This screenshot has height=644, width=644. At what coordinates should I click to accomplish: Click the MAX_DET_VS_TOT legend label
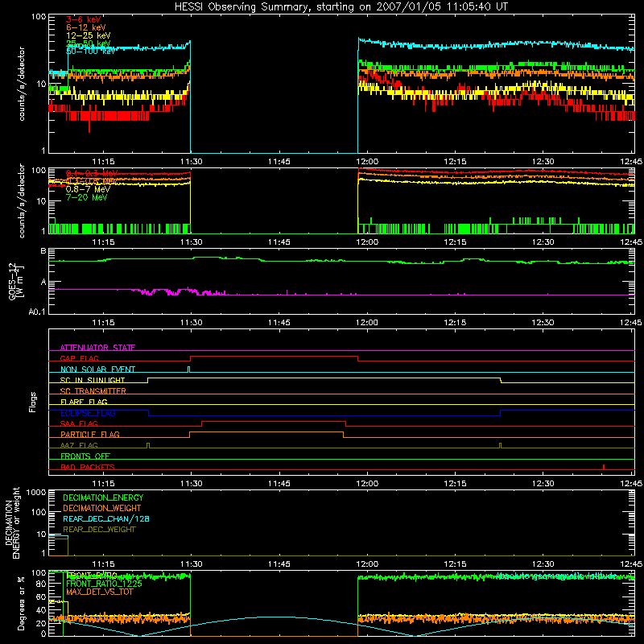pos(99,592)
